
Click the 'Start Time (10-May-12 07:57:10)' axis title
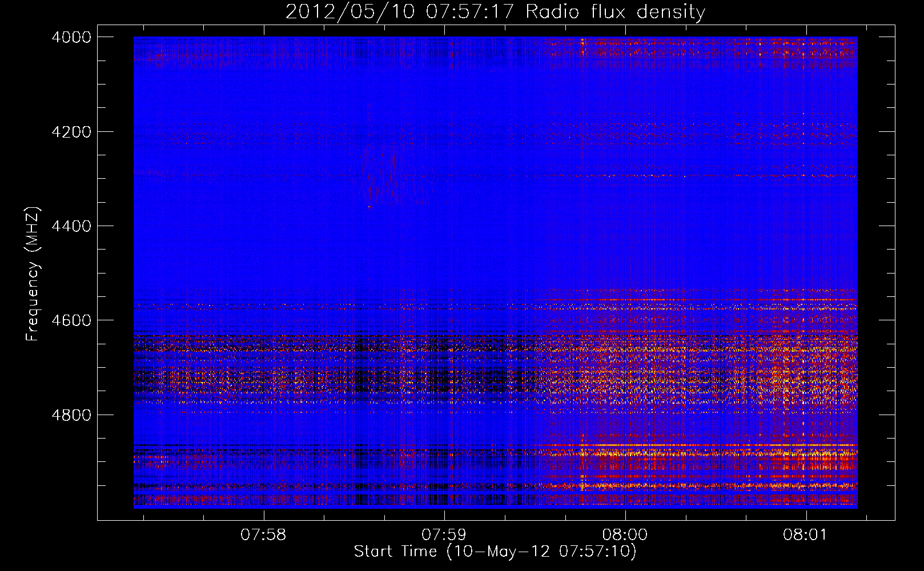pos(495,552)
